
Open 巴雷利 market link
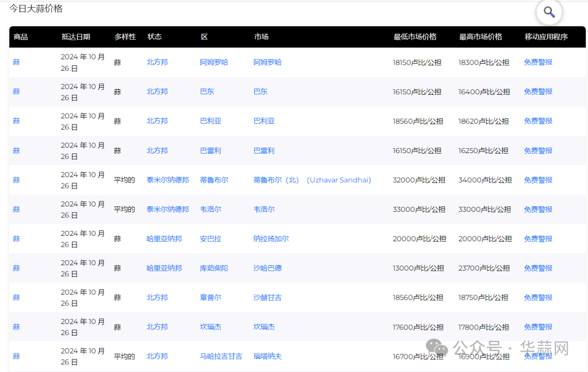(264, 150)
